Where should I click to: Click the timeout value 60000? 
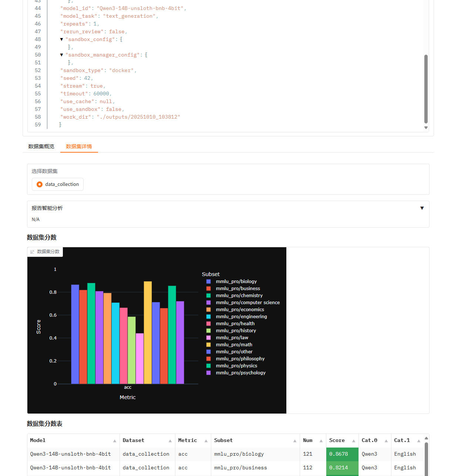tap(101, 93)
